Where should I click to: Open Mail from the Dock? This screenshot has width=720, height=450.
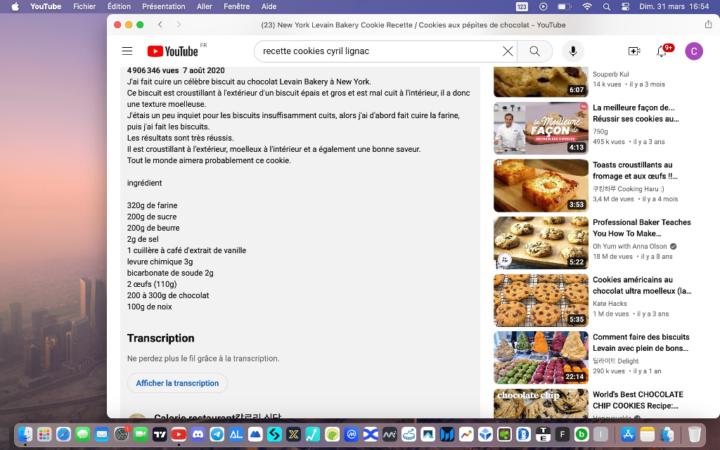coord(102,434)
